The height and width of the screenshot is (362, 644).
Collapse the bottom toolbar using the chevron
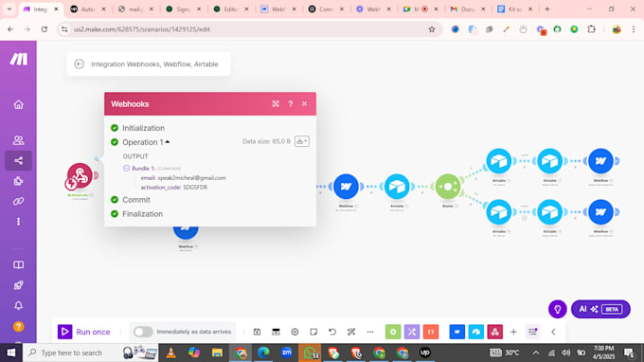(x=553, y=332)
